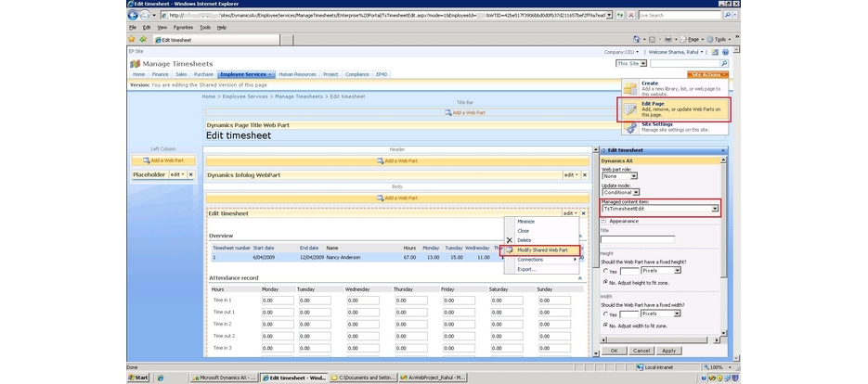
Task: Click the Live Search magnifier icon
Action: (x=728, y=16)
